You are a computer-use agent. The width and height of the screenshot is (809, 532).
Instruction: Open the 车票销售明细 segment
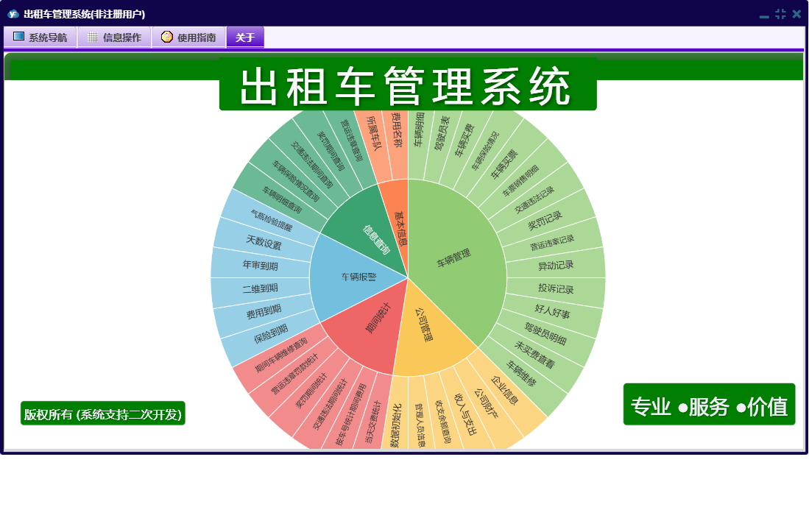tap(520, 181)
